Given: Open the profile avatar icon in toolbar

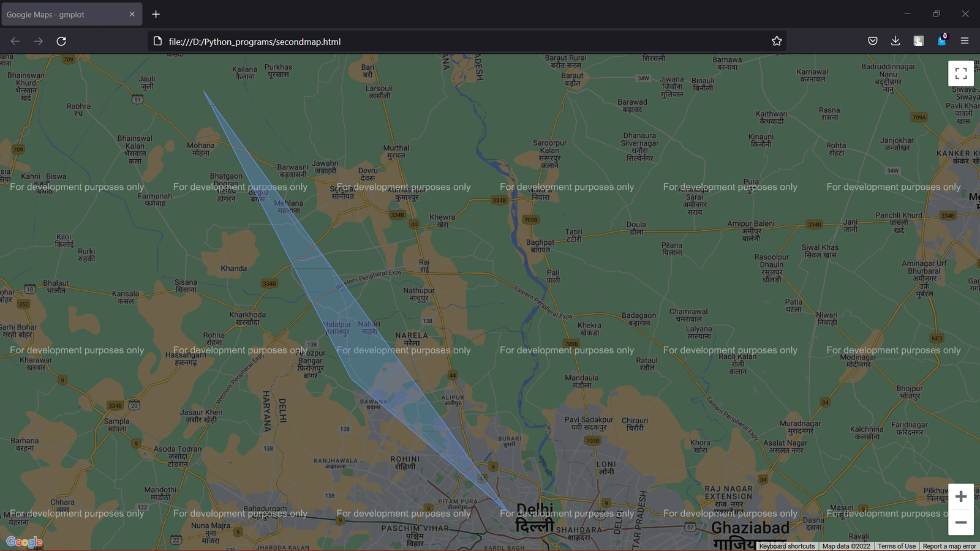Looking at the screenshot, I should (x=919, y=41).
